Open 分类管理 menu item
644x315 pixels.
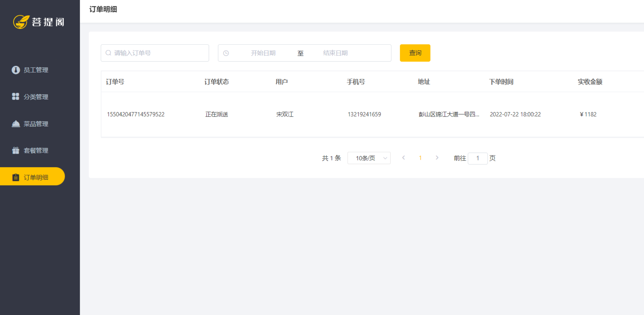32,97
